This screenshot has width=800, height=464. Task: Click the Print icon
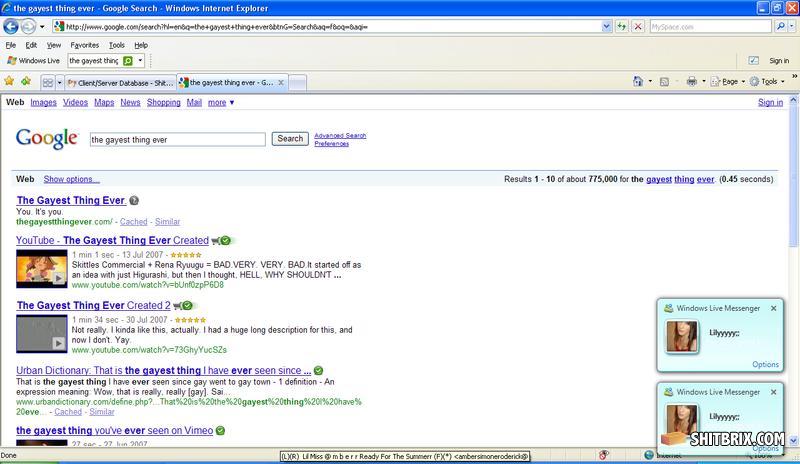click(692, 81)
